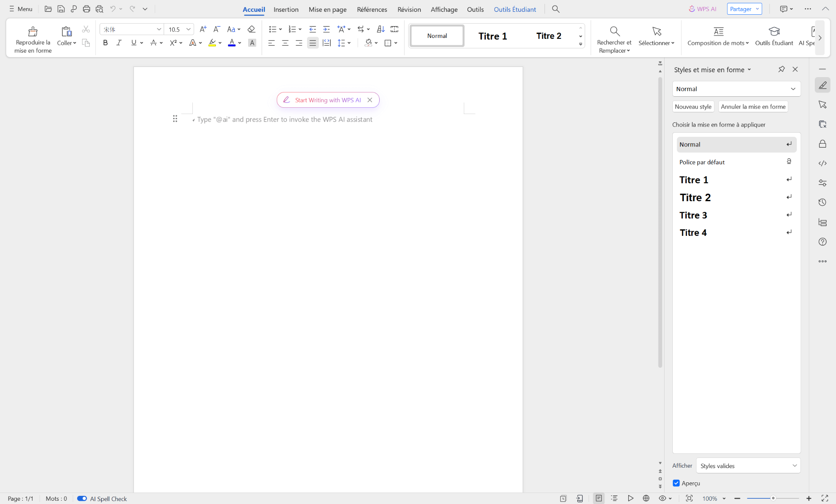Select Titre 3 in styles list
The height and width of the screenshot is (504, 836).
(693, 215)
